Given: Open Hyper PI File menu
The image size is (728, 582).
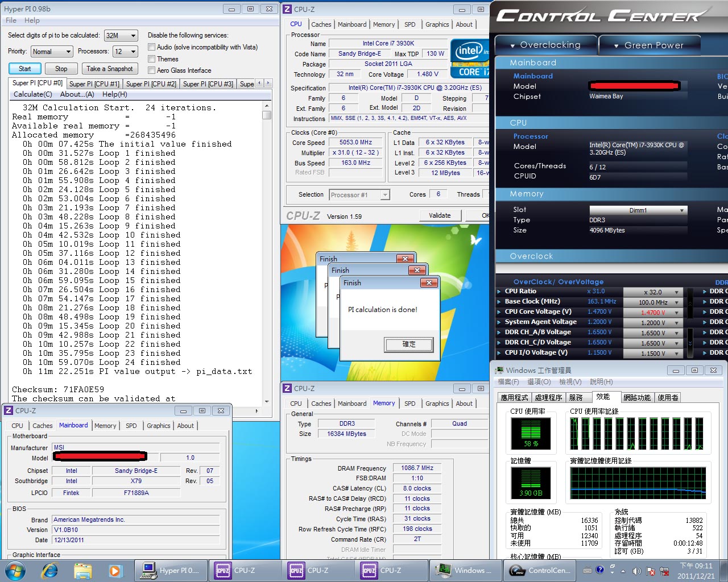Looking at the screenshot, I should (x=11, y=20).
